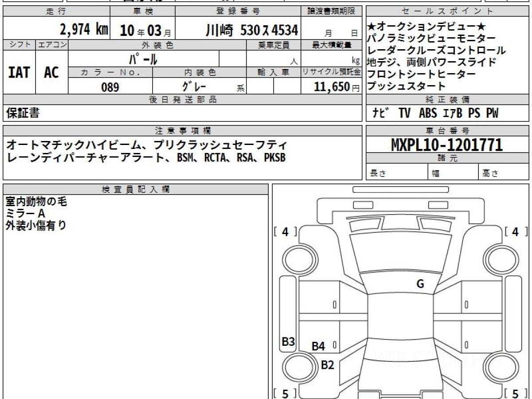Select the 幅 dimension label

[436, 174]
